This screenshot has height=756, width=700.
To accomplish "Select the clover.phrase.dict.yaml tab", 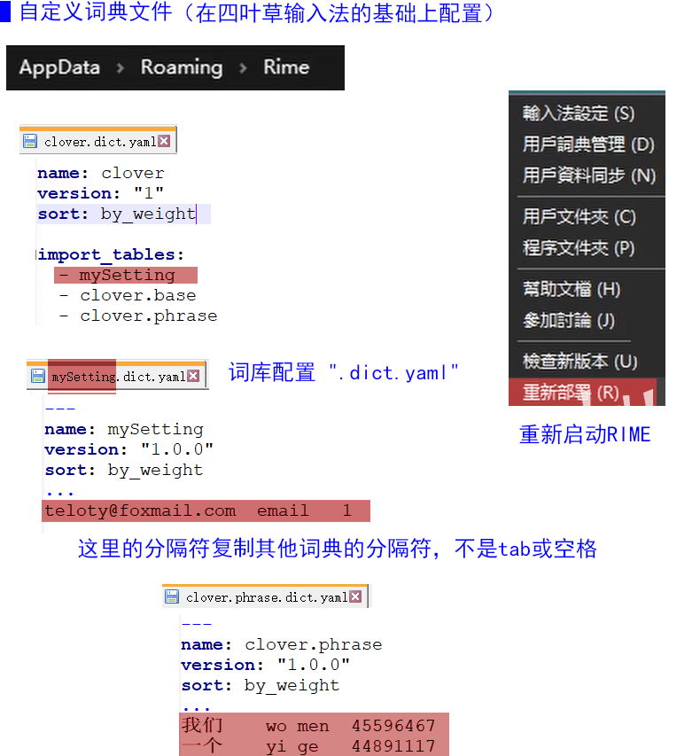I will pyautogui.click(x=265, y=596).
